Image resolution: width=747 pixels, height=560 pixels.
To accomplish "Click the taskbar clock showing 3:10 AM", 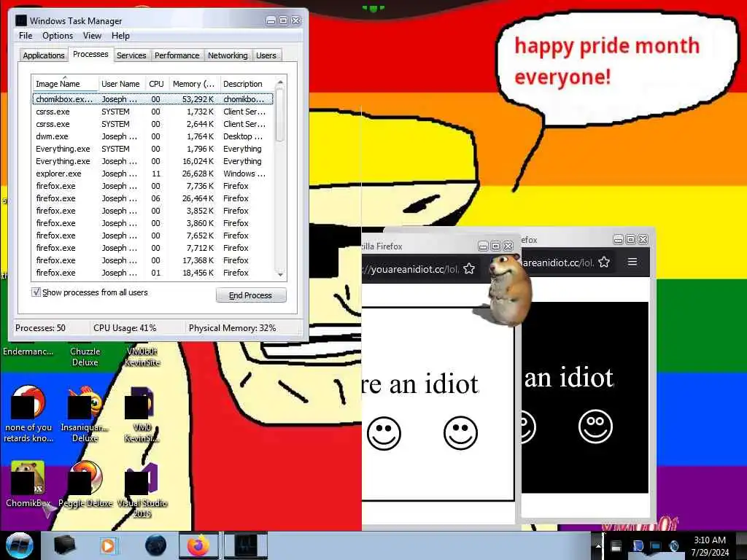I will point(709,545).
